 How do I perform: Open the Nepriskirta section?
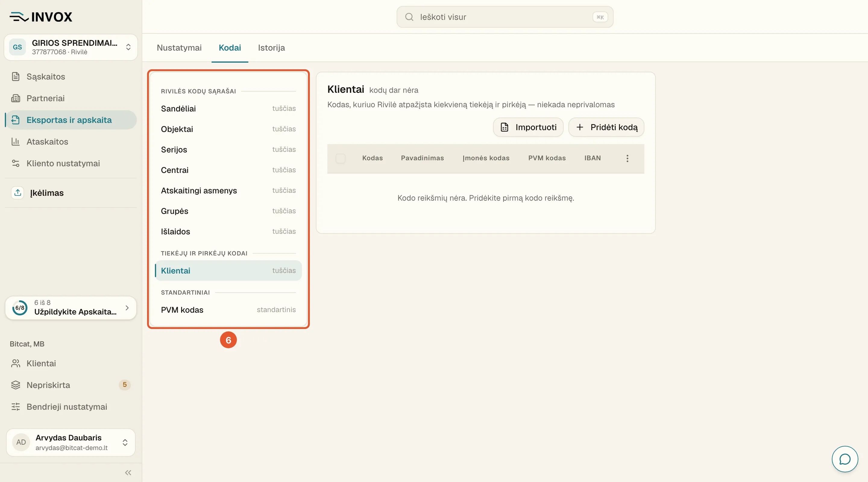pyautogui.click(x=71, y=385)
